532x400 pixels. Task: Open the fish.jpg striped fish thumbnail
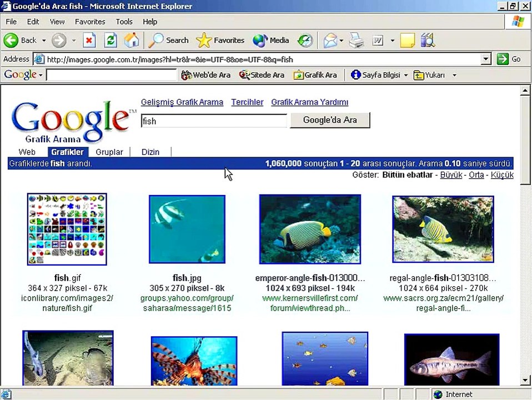click(187, 229)
